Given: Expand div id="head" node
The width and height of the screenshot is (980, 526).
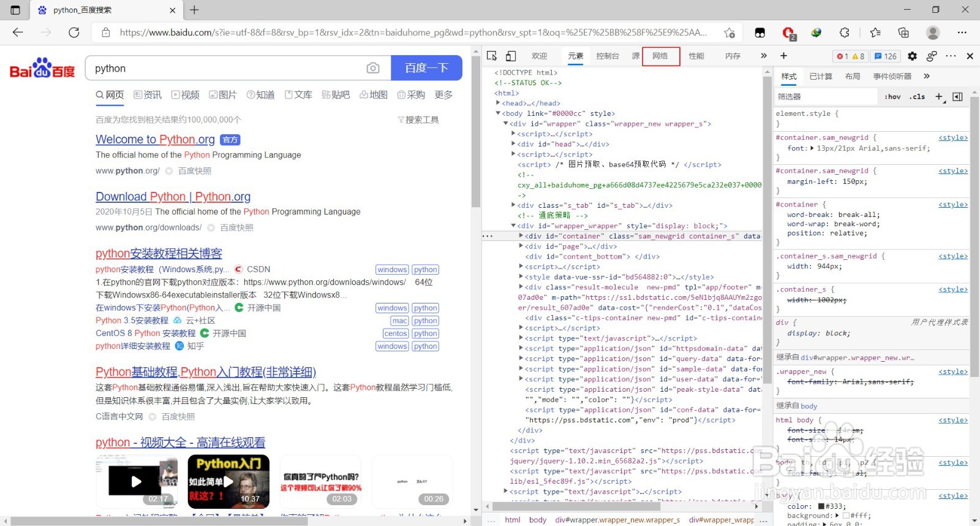Looking at the screenshot, I should coord(513,144).
